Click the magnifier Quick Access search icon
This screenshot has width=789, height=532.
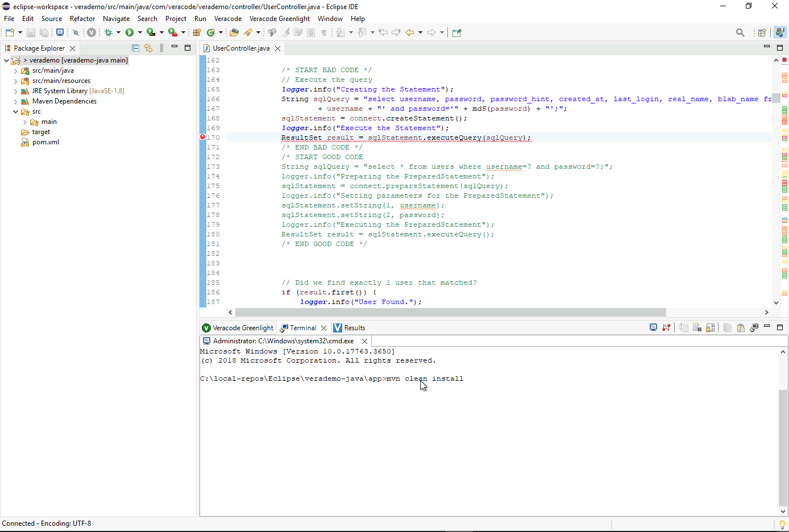[740, 32]
